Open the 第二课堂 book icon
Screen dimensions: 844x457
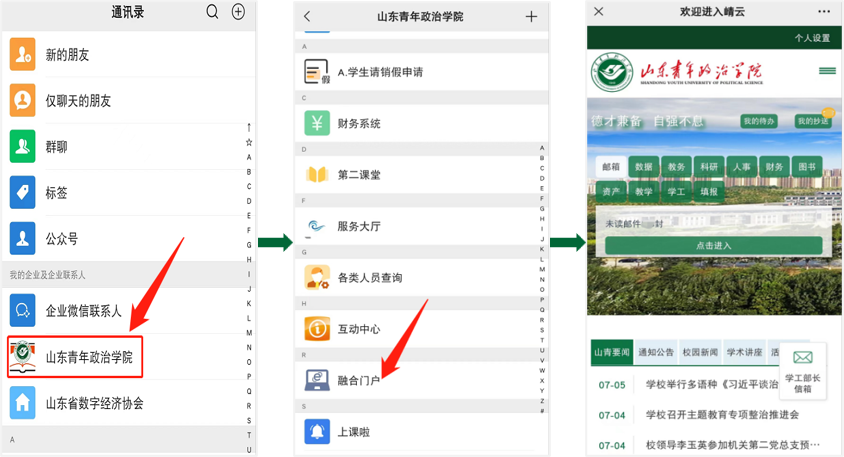[317, 174]
